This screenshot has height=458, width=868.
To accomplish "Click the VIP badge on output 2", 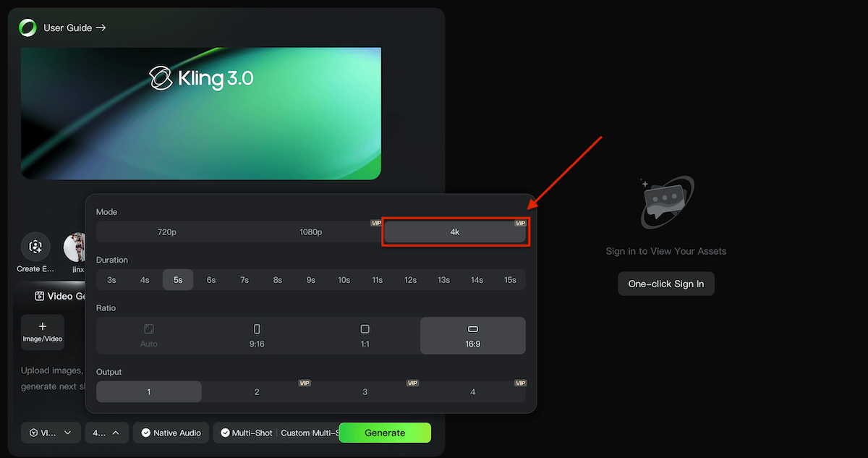I will coord(305,383).
